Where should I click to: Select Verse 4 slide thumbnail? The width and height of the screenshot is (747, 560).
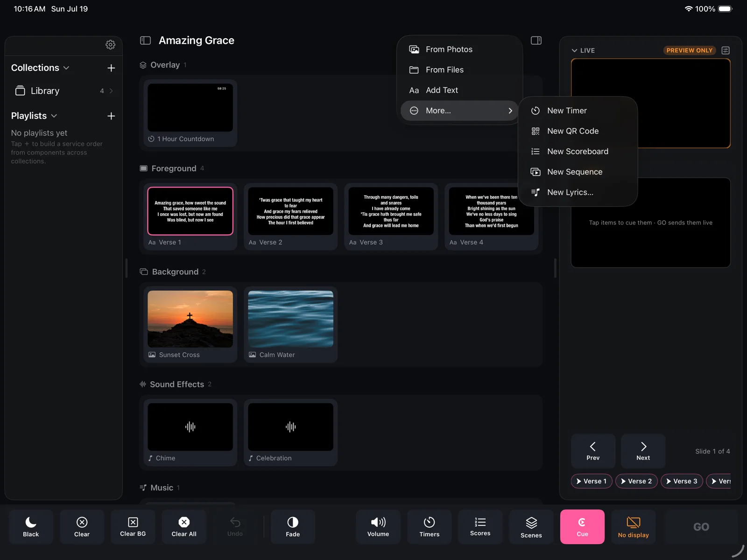tap(491, 217)
